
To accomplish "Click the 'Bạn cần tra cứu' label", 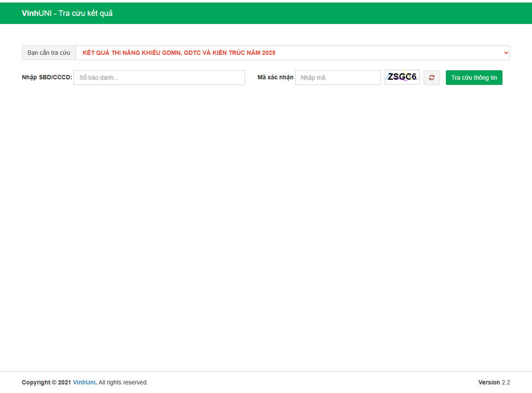I will click(49, 53).
